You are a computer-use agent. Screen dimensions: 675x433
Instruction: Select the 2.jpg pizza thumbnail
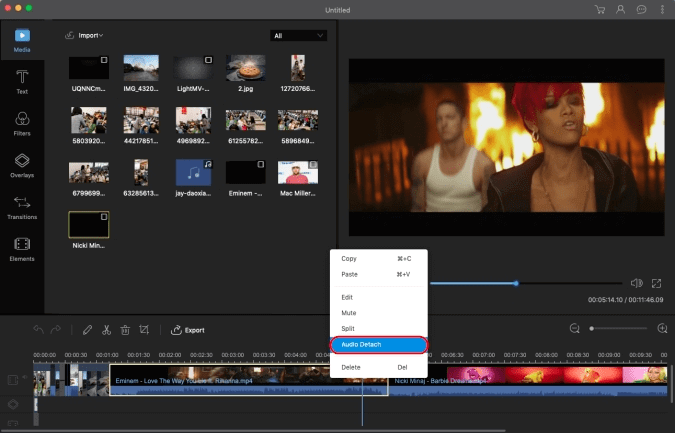[243, 68]
